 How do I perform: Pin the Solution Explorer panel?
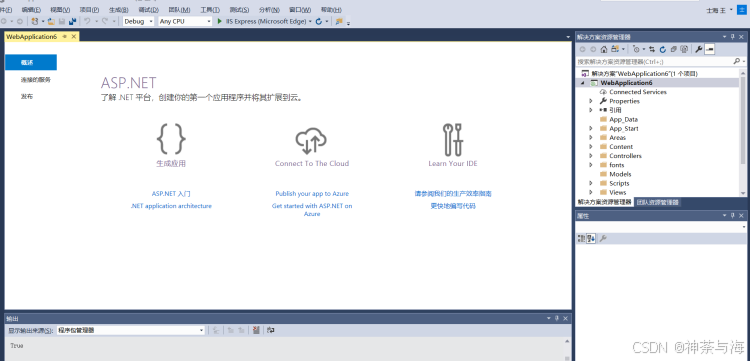tap(732, 36)
